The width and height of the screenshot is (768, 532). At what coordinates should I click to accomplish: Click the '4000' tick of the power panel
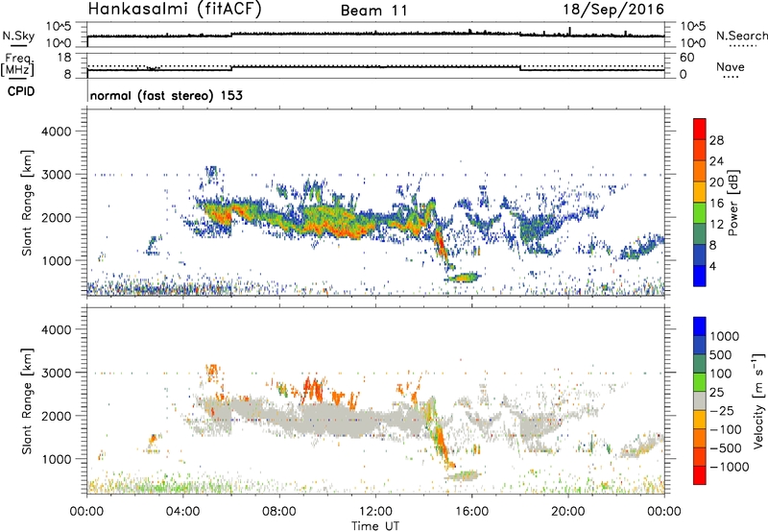pyautogui.click(x=56, y=132)
